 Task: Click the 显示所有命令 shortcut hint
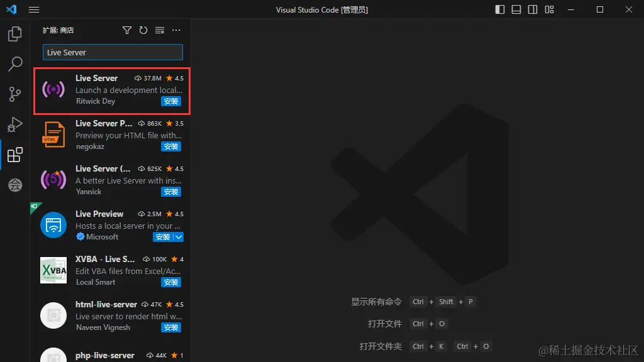tap(376, 302)
